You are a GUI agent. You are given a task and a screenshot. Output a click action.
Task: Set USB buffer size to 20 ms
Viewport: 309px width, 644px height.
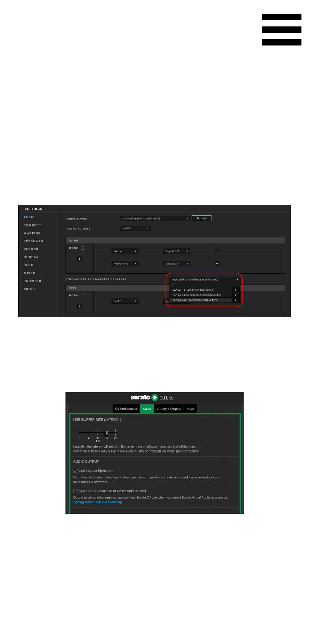click(x=116, y=438)
